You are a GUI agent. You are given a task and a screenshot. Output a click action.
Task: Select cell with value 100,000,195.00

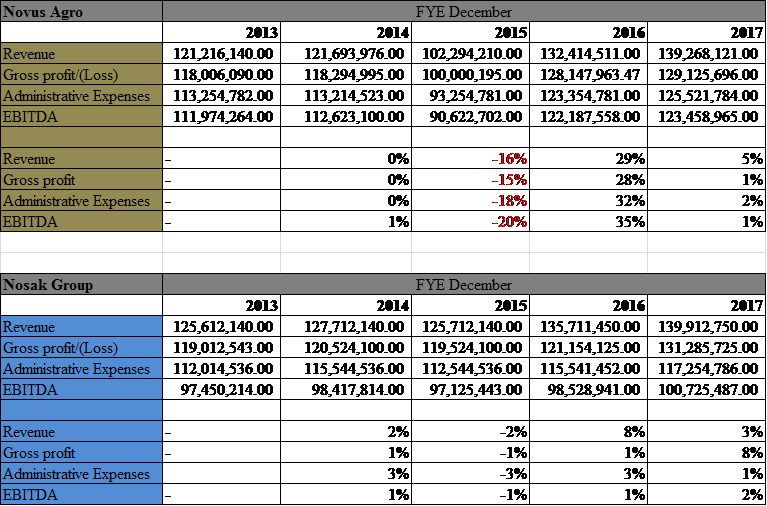471,74
